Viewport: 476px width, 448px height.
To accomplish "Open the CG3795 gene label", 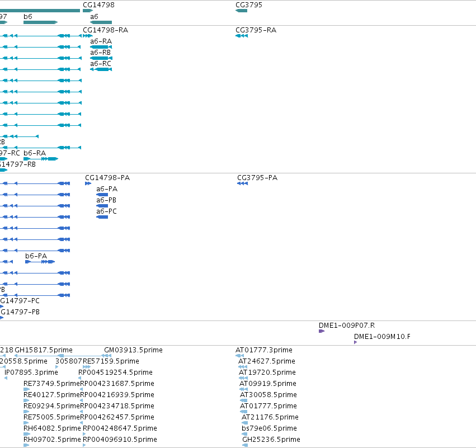I will [249, 5].
